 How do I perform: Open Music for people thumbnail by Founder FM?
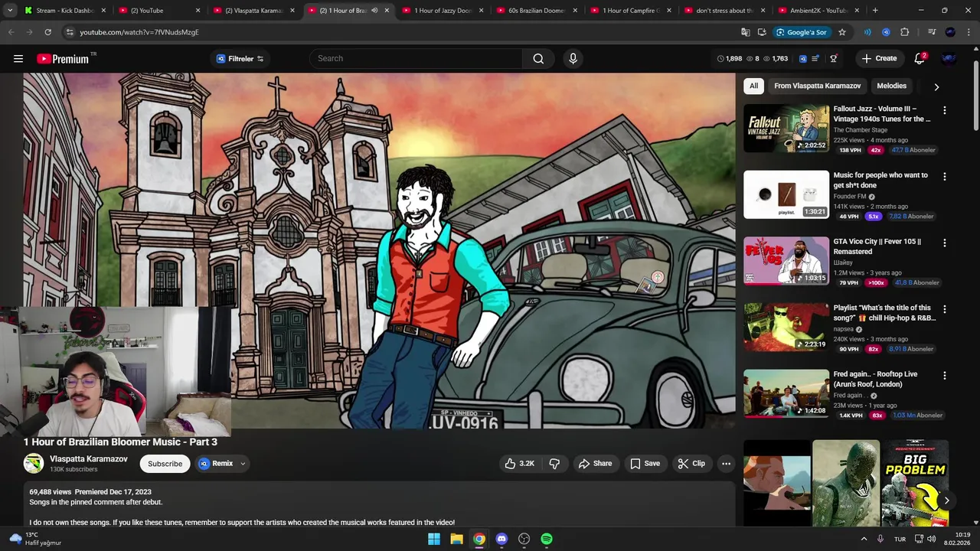786,194
